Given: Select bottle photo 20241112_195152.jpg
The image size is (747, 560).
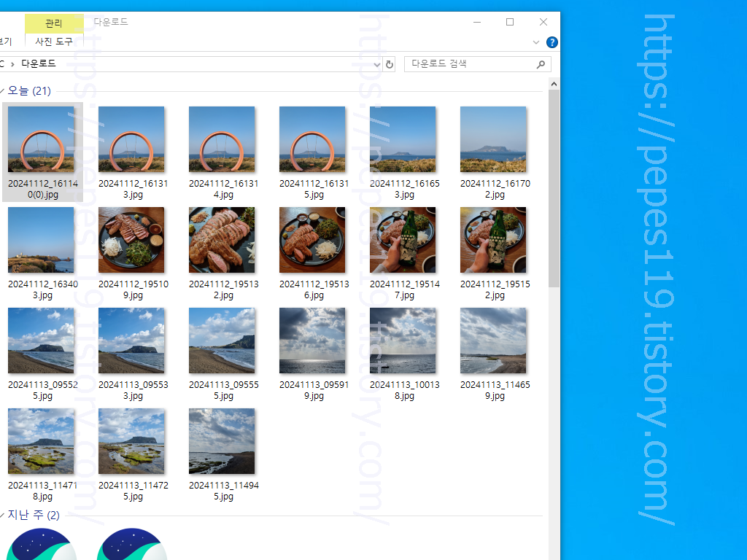Looking at the screenshot, I should tap(494, 240).
